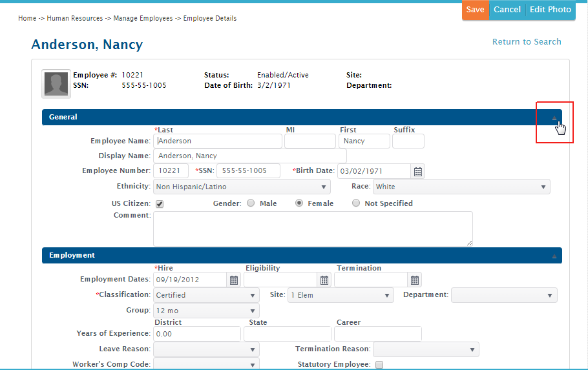This screenshot has width=588, height=370.
Task: Click into the Comment text area
Action: [x=313, y=229]
